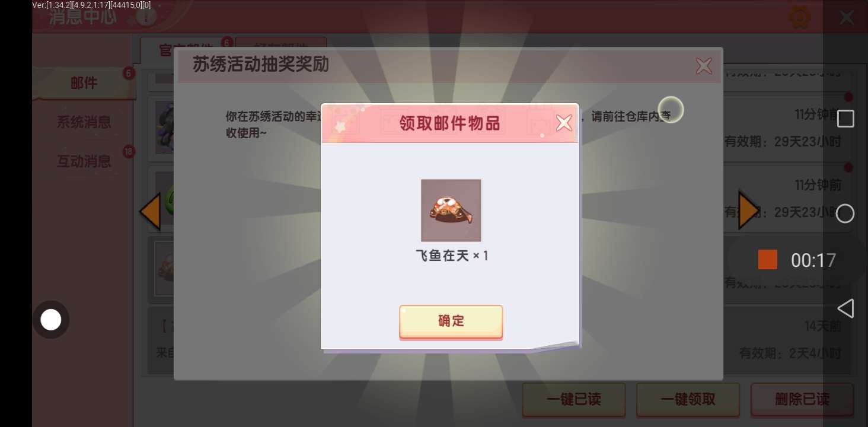Switch to 系统消息 tab
The height and width of the screenshot is (427, 868).
(84, 123)
